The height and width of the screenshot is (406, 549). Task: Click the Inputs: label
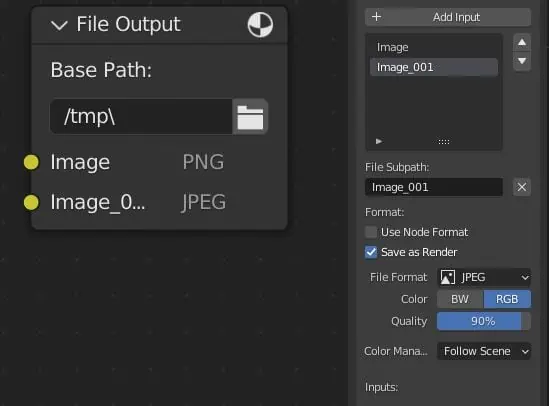click(381, 387)
